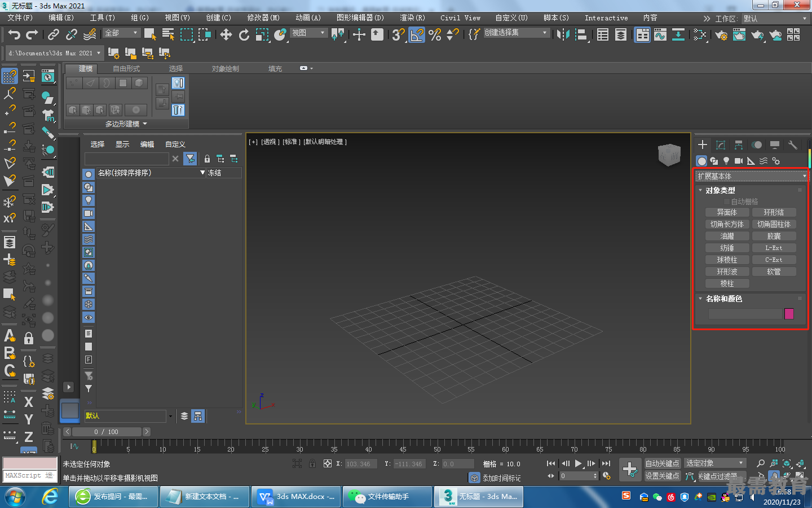The image size is (812, 508).
Task: Select the Rotate tool icon
Action: click(244, 35)
